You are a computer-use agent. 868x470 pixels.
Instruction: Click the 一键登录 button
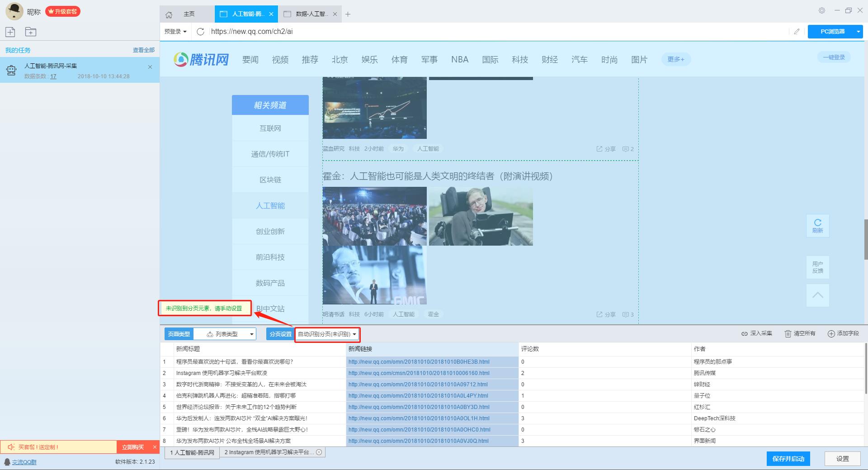point(834,57)
